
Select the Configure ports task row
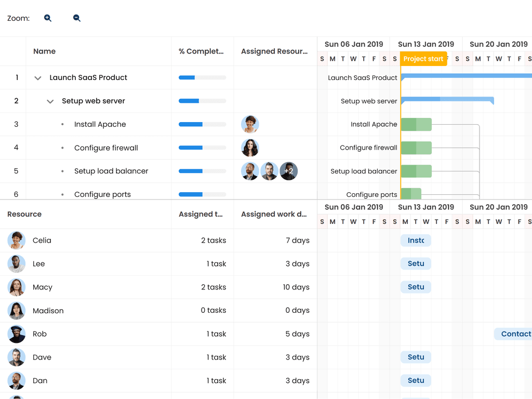(x=104, y=194)
